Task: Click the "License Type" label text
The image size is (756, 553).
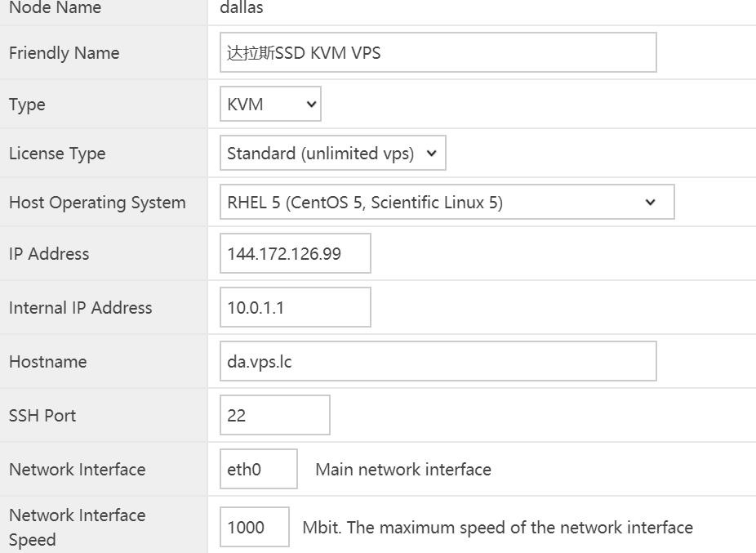Action: tap(57, 154)
